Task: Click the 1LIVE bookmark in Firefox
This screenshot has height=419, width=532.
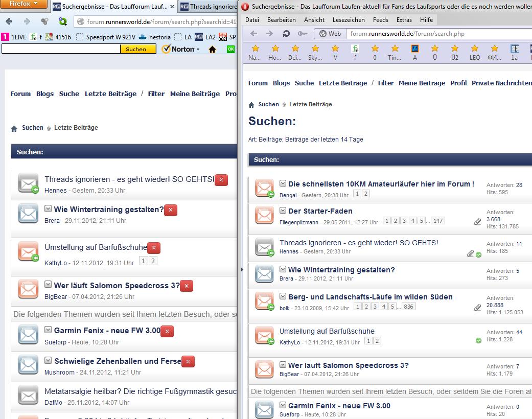Action: [14, 37]
